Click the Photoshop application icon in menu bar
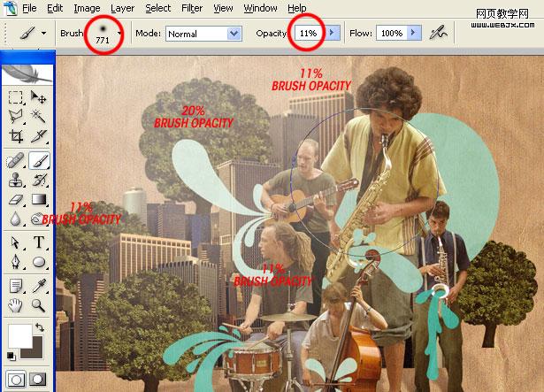Image resolution: width=544 pixels, height=392 pixels. click(x=10, y=8)
